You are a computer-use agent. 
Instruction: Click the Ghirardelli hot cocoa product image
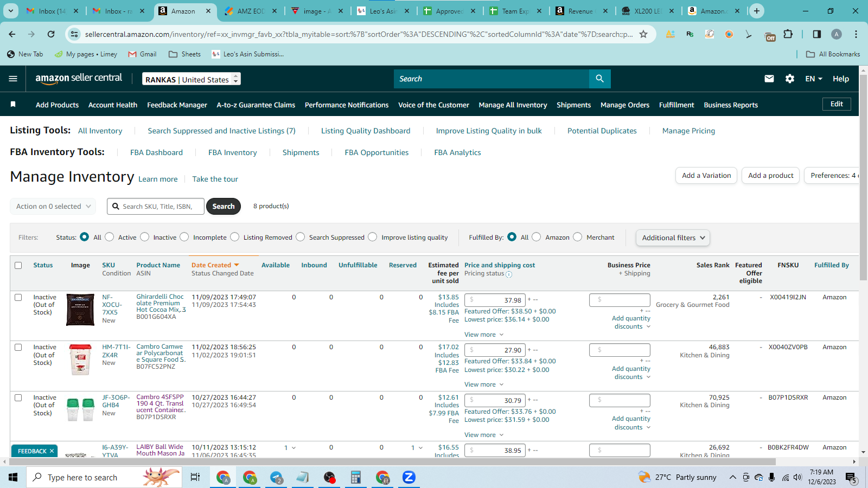[80, 310]
